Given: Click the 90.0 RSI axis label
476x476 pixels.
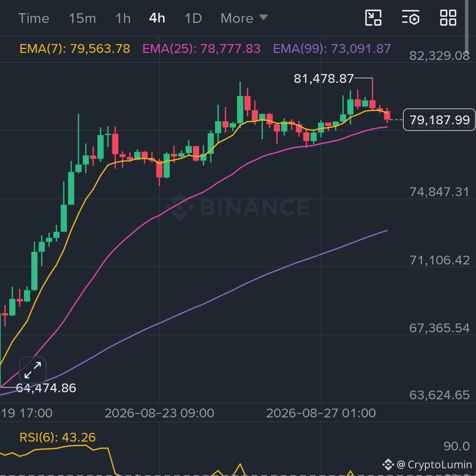Looking at the screenshot, I should point(456,446).
